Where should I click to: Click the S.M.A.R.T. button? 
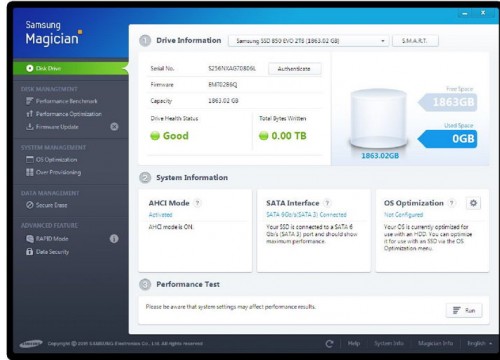tap(415, 41)
